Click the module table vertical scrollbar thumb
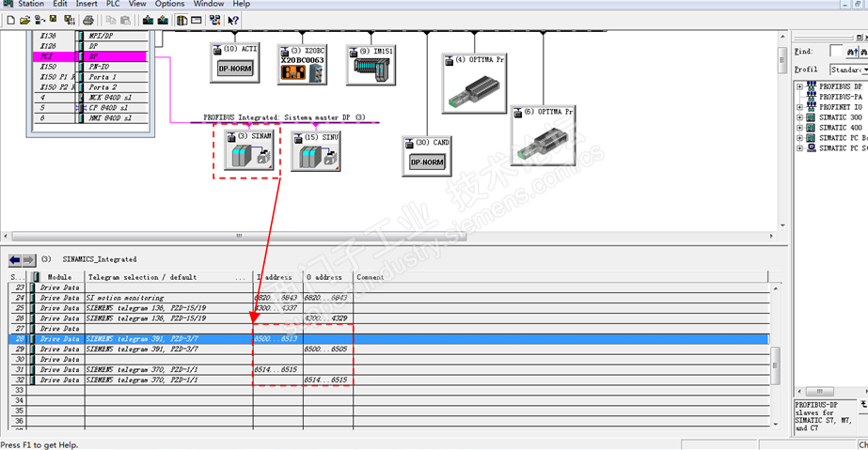868x450 pixels. [776, 365]
